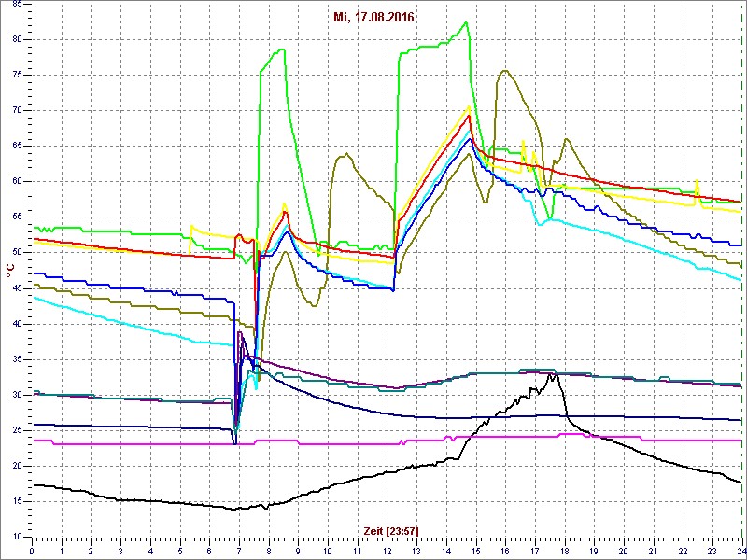747x560 pixels.
Task: Select the 25 value on the temperature axis
Action: (16, 430)
